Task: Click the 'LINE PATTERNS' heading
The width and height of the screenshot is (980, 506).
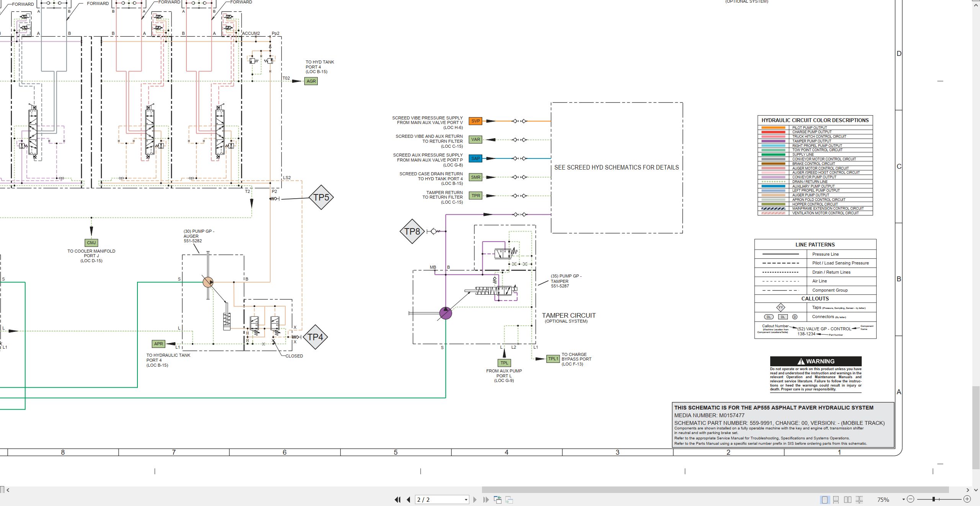Action: click(815, 245)
